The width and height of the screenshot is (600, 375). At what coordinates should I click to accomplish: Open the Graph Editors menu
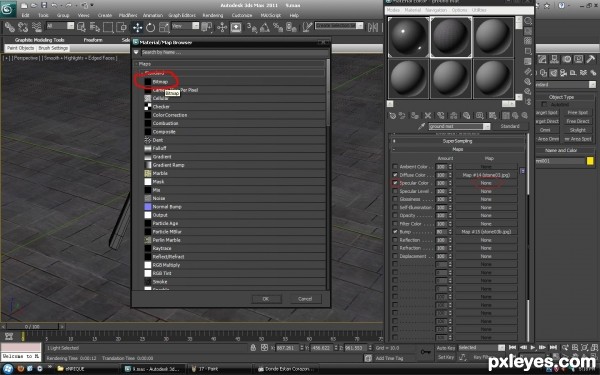(x=182, y=15)
